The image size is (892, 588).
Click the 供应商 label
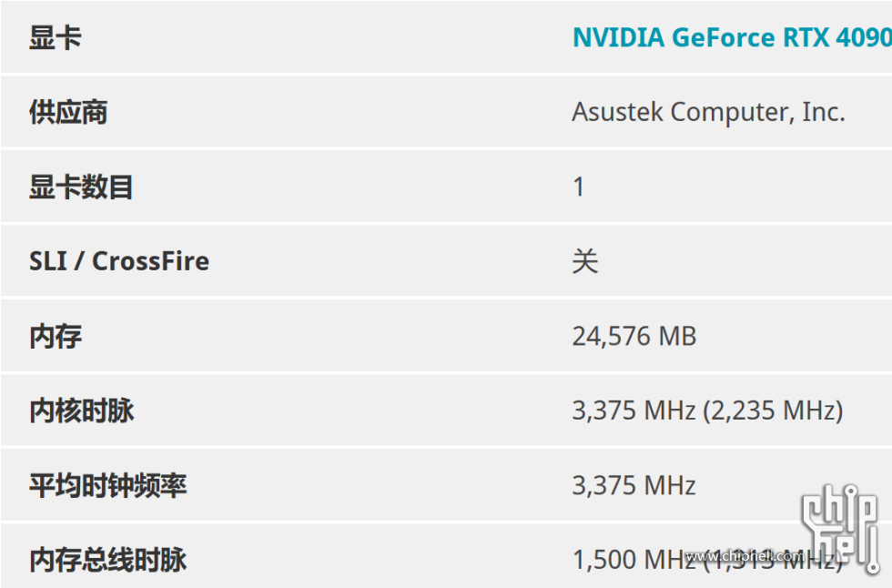68,112
